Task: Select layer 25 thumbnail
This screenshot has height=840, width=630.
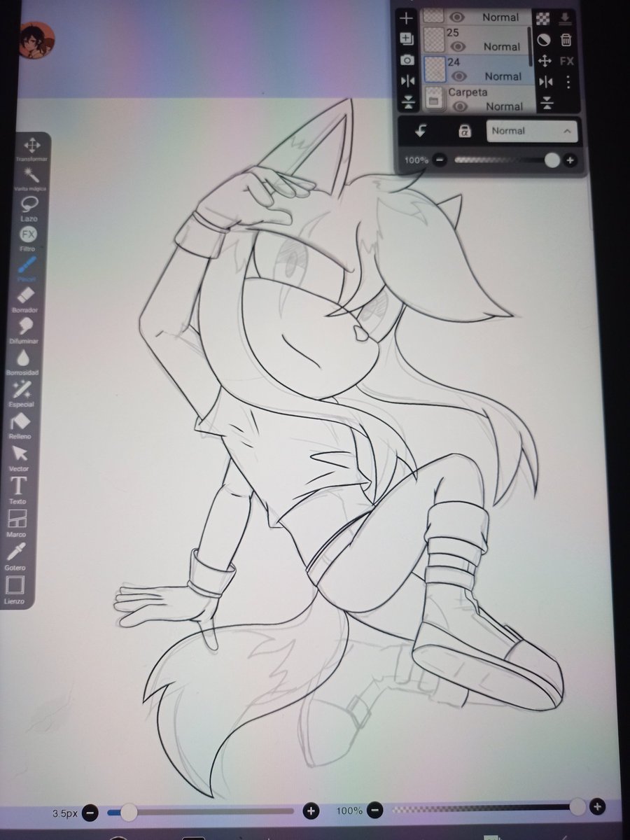Action: [434, 41]
